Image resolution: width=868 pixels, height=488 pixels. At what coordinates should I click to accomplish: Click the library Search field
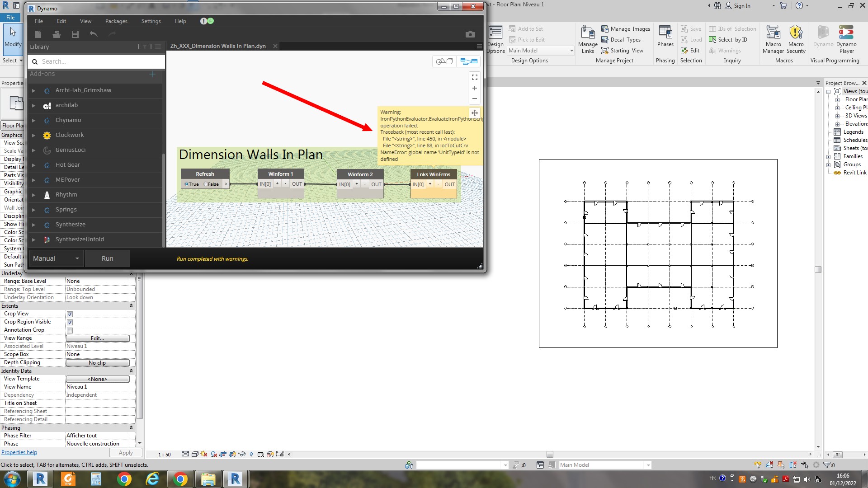[x=99, y=61]
